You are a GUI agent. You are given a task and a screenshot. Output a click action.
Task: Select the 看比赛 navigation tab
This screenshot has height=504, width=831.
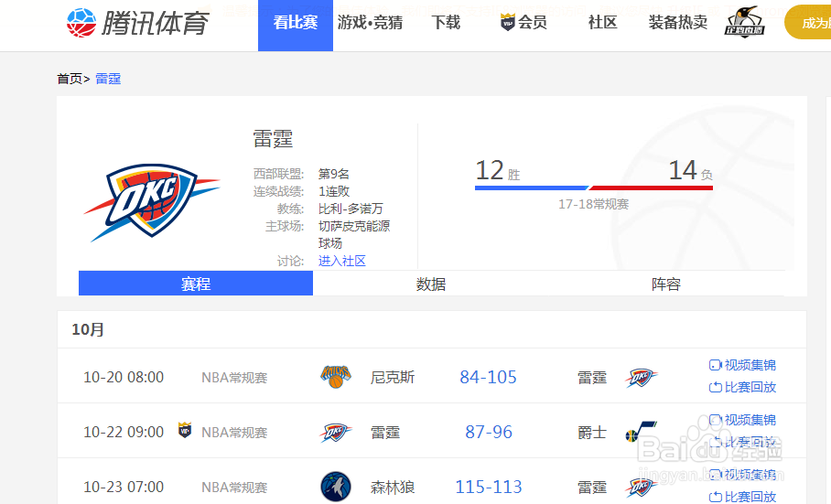[296, 26]
